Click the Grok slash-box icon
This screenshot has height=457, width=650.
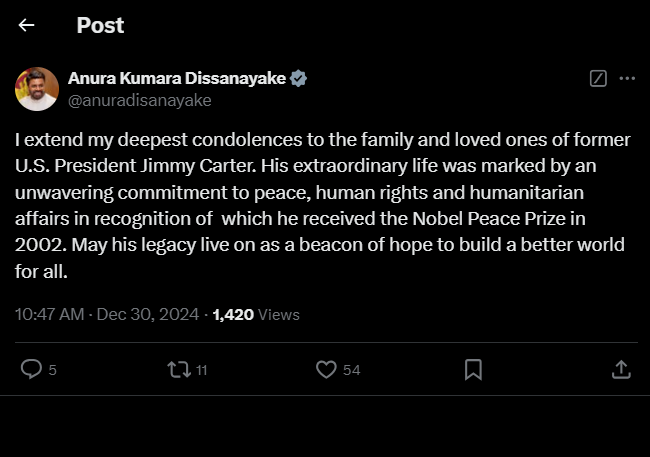click(x=598, y=78)
